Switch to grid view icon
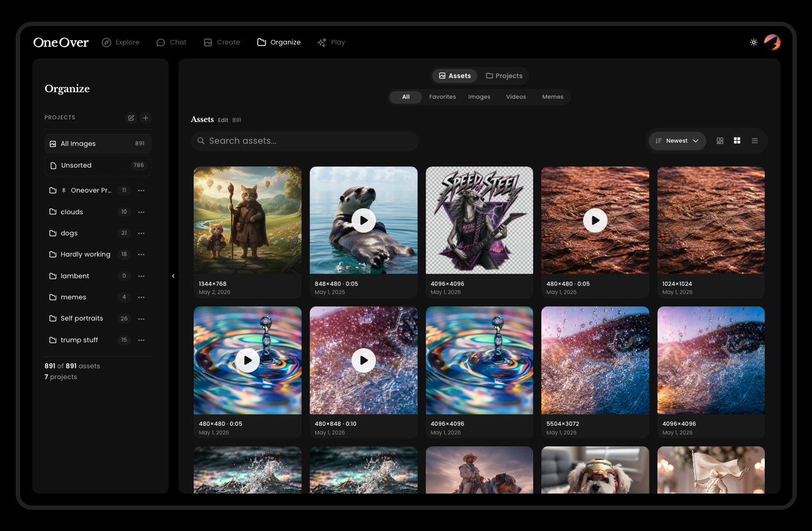The height and width of the screenshot is (531, 812). coord(737,141)
